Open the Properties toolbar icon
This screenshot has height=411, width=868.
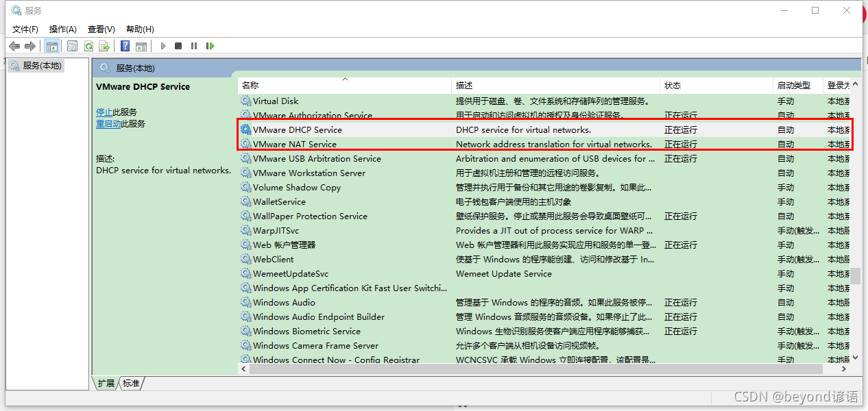point(72,46)
